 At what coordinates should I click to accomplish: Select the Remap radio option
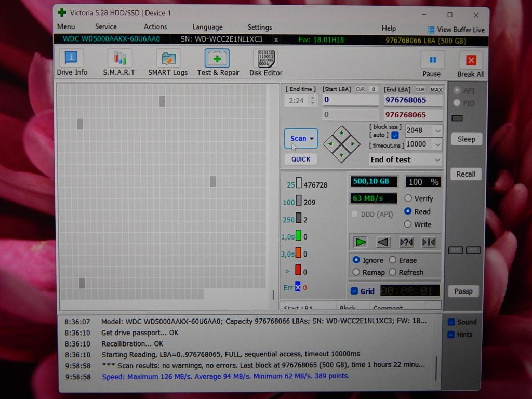(x=356, y=272)
